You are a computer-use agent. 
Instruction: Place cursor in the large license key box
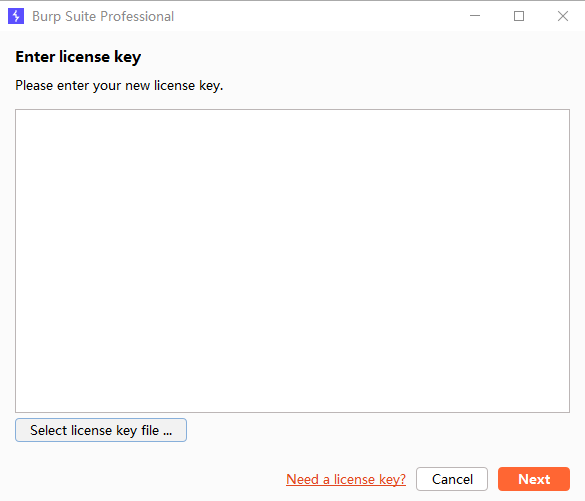tap(292, 261)
